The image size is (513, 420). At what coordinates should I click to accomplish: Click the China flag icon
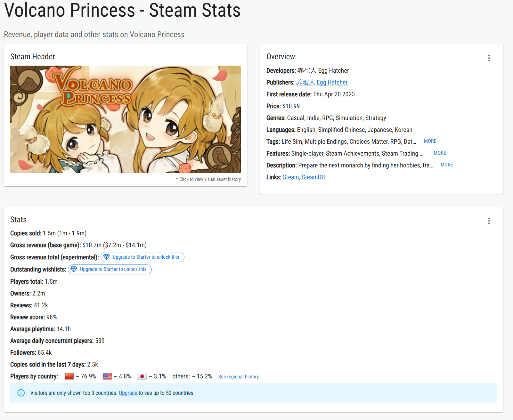pyautogui.click(x=69, y=376)
